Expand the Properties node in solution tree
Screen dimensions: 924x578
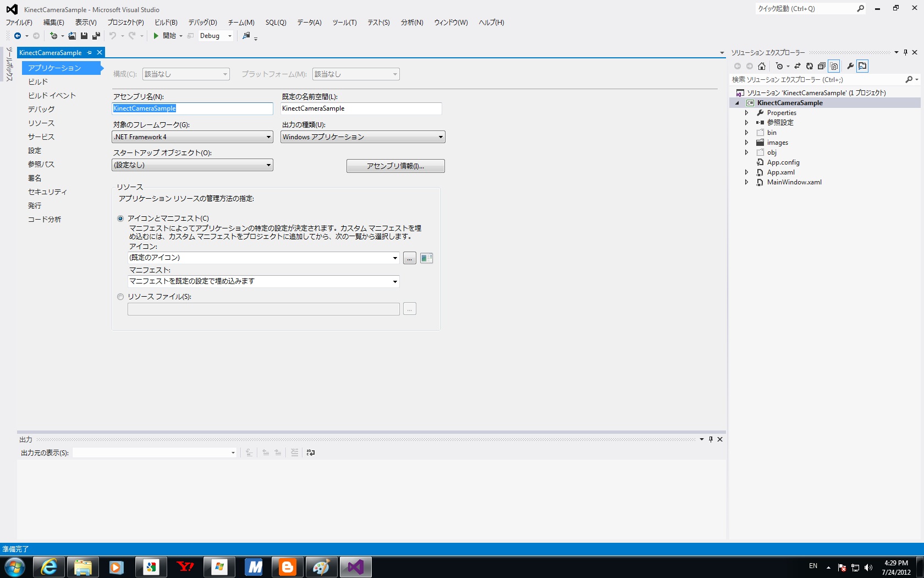(x=746, y=113)
